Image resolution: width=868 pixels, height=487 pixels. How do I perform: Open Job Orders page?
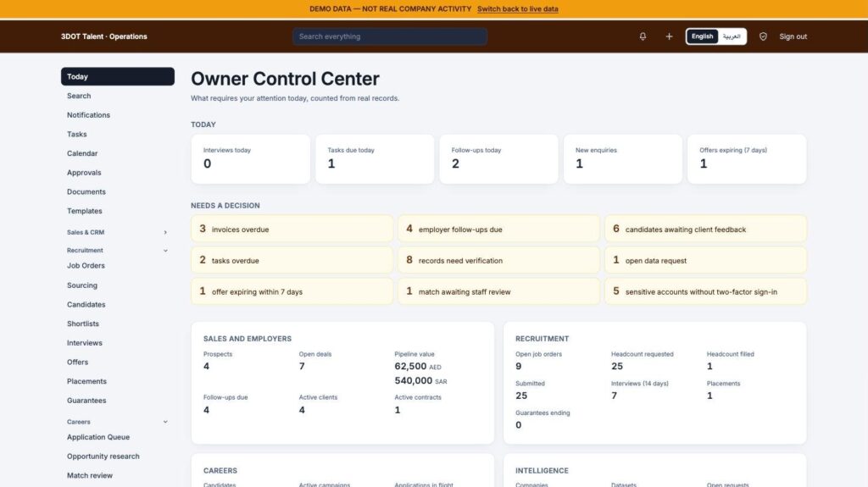pyautogui.click(x=117, y=266)
